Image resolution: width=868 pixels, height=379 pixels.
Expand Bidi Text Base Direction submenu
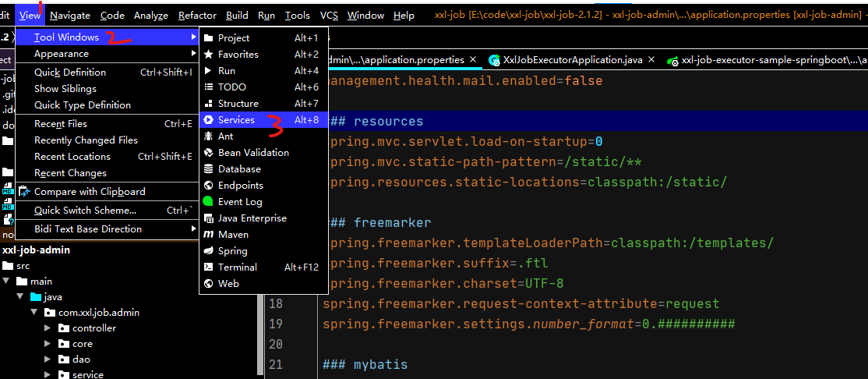click(107, 228)
